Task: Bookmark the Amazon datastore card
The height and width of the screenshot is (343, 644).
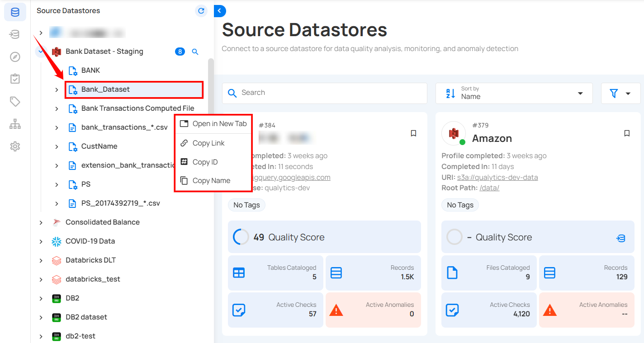Action: click(627, 133)
